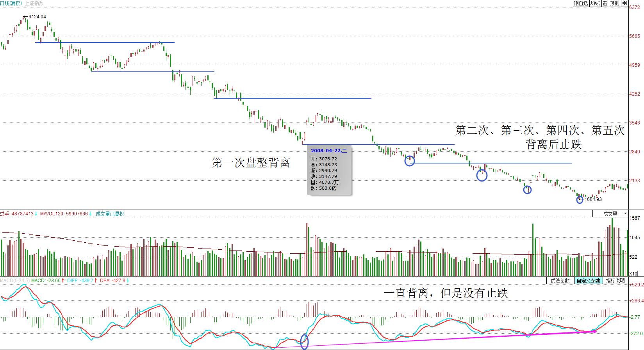The image size is (644, 350).
Task: Open the 成交量 indicator dropdown
Action: 610,214
